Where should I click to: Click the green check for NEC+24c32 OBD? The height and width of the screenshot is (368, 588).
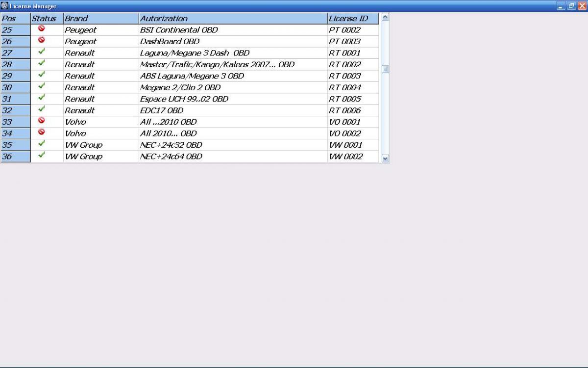click(x=41, y=143)
